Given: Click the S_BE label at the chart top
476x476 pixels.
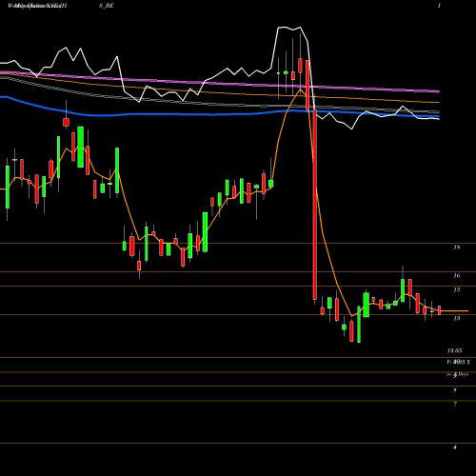Looking at the screenshot, I should [107, 6].
